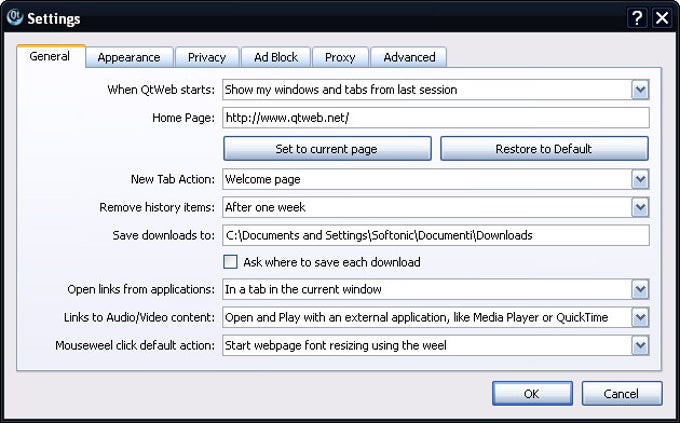Click 'Mouseweel click default action:' label
This screenshot has width=680, height=423.
(135, 346)
